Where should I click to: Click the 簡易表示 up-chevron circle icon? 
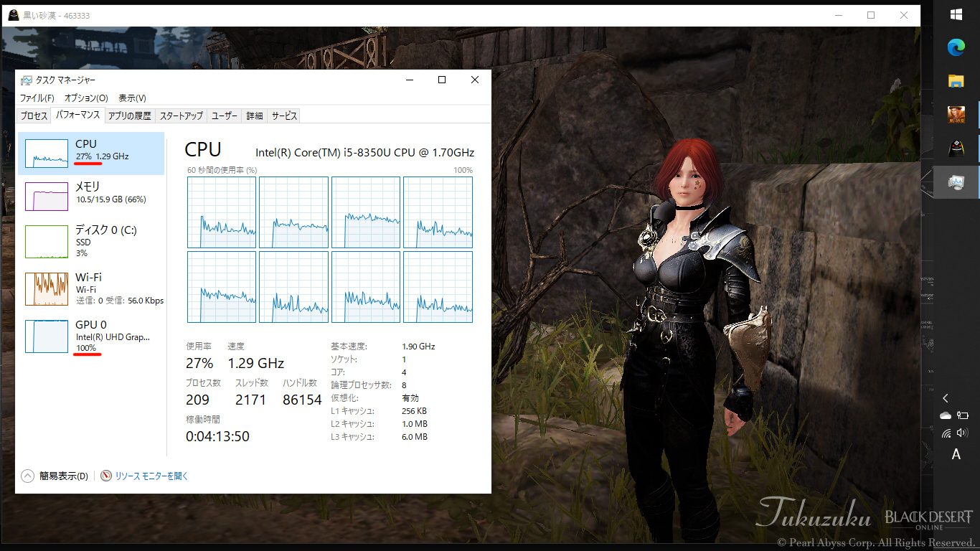point(28,476)
